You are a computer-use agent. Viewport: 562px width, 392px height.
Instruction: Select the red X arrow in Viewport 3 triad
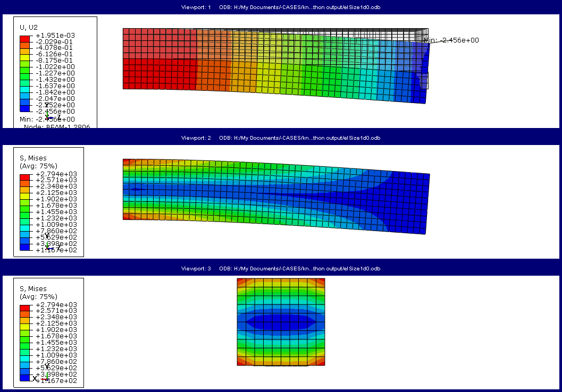pos(44,379)
